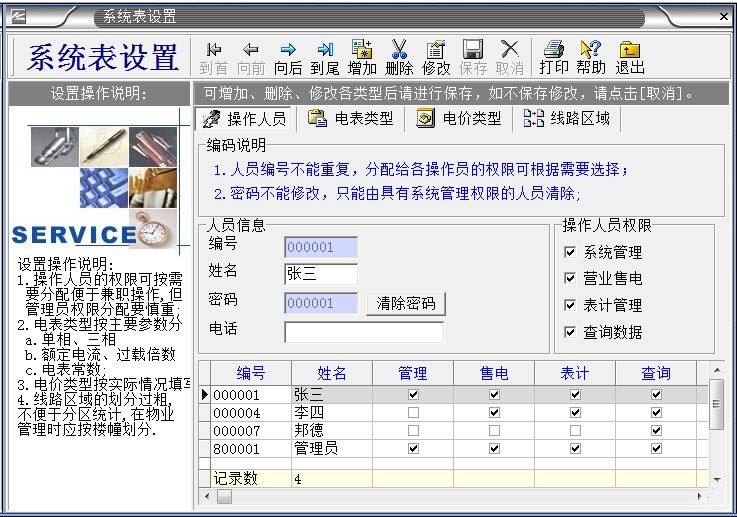This screenshot has width=737, height=517.
Task: Click the 增加 (add) toolbar icon
Action: tap(362, 58)
